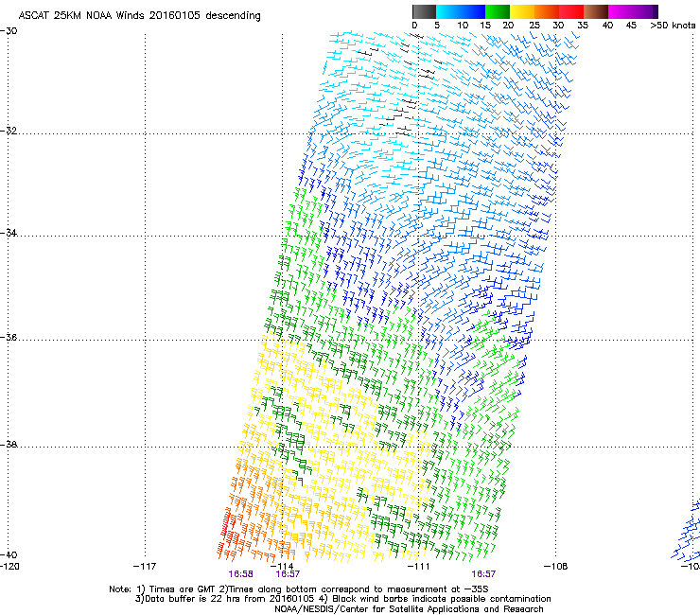
Task: Click the longitude label '-114'
Action: [282, 567]
